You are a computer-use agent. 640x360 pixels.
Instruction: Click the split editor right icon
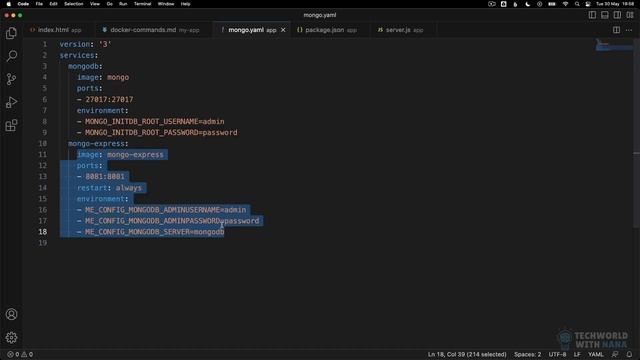pos(616,30)
